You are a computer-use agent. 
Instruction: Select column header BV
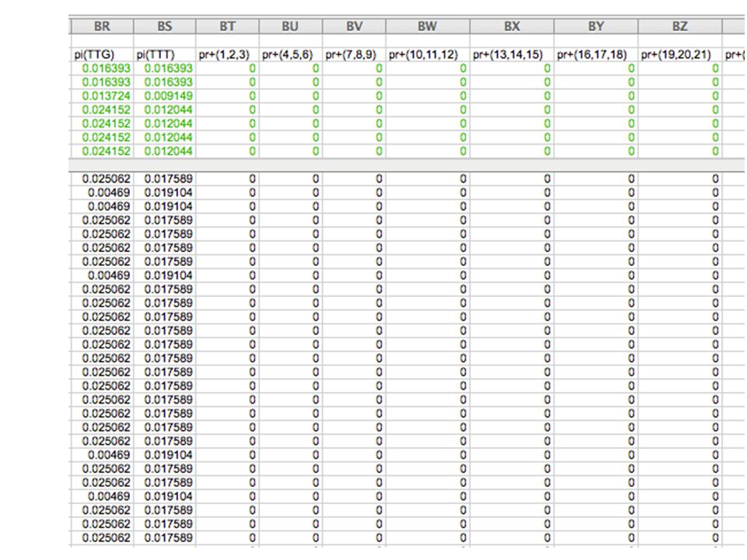click(x=354, y=26)
